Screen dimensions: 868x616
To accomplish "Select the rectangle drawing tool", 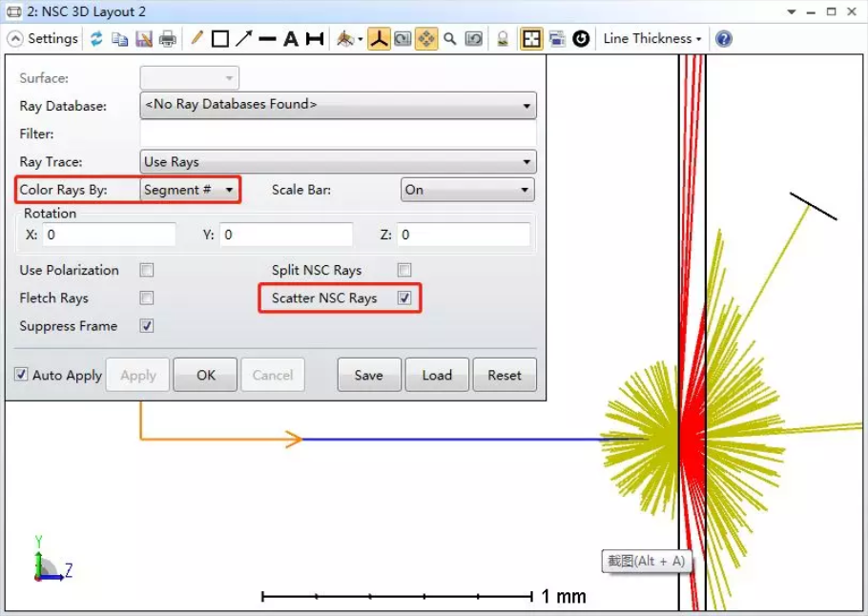I will click(220, 39).
